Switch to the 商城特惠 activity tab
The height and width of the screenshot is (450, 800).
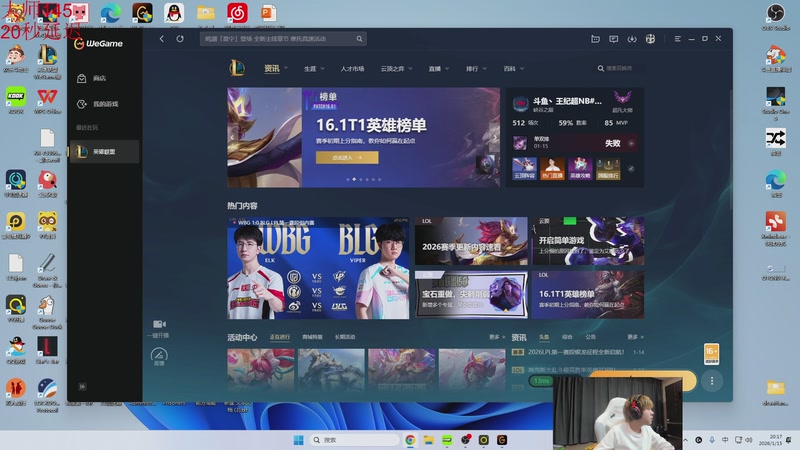(x=312, y=337)
